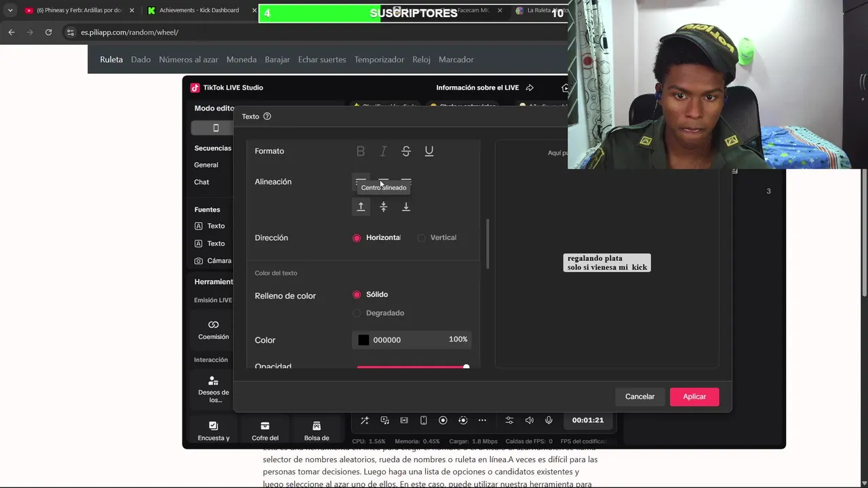Click the record circle icon
Image resolution: width=868 pixels, height=488 pixels.
(x=443, y=420)
